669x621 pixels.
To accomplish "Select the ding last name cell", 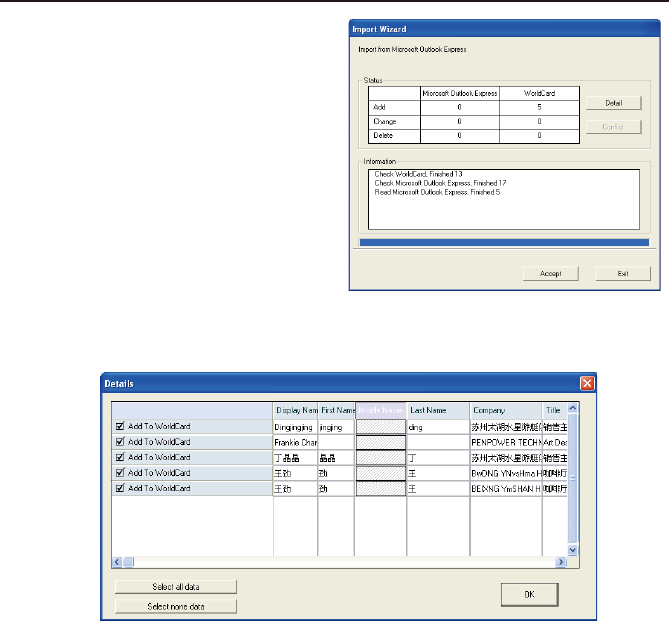I will click(x=438, y=427).
